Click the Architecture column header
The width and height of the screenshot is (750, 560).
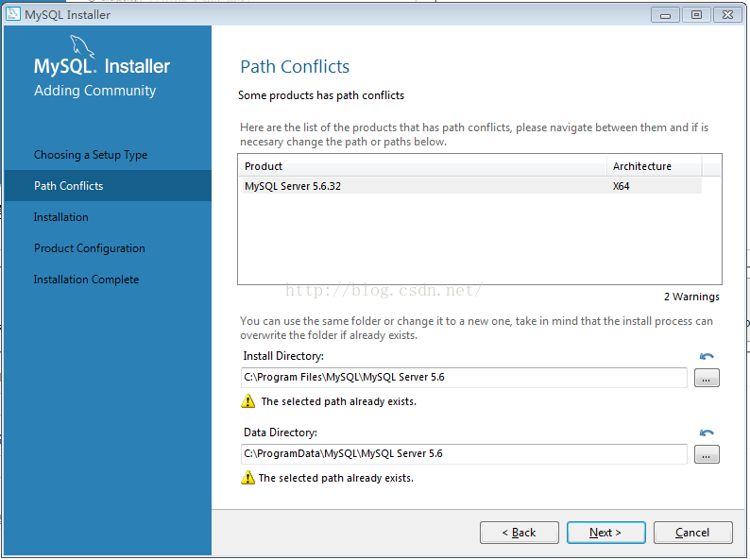coord(655,166)
